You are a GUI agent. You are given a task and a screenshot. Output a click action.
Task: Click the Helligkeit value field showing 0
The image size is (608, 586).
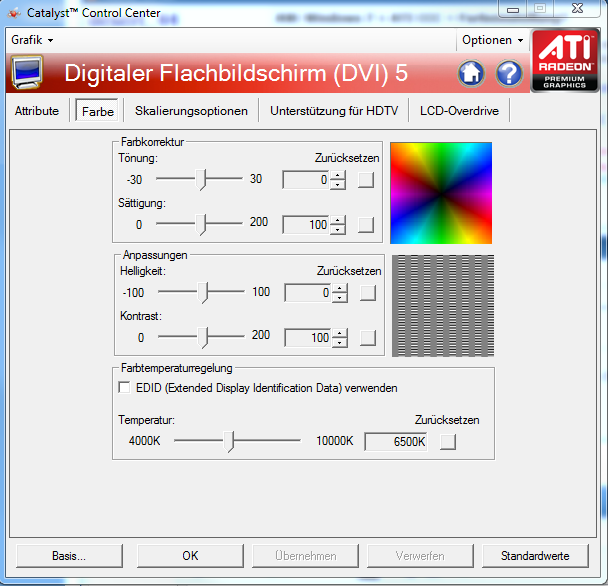coord(308,293)
